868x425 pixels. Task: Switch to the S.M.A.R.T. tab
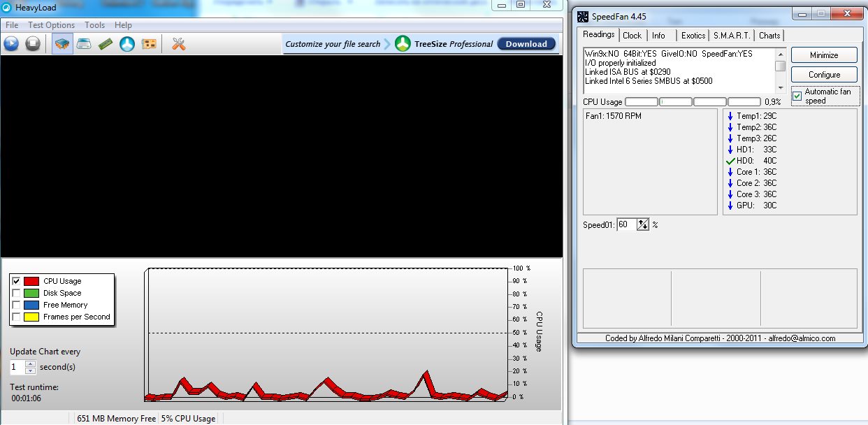pyautogui.click(x=732, y=36)
